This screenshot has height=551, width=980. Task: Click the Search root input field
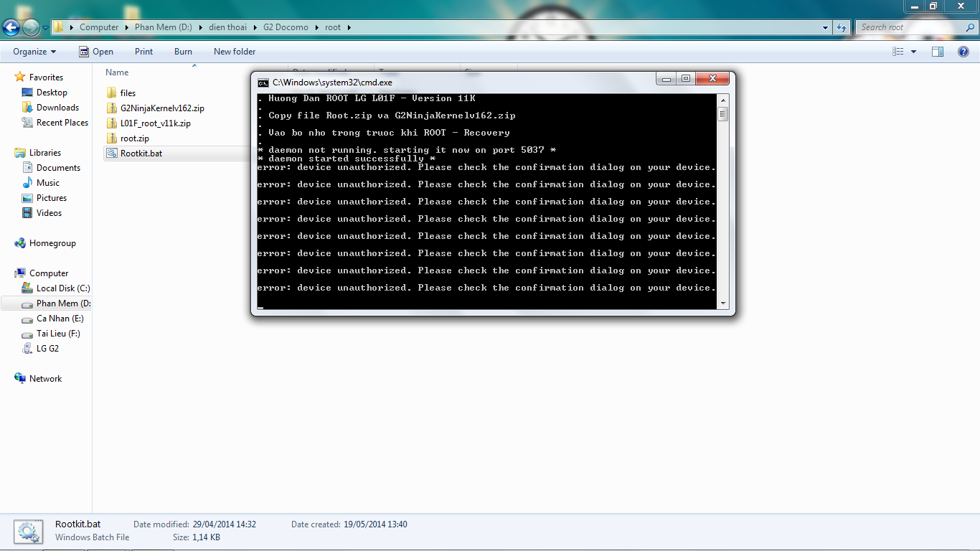911,27
